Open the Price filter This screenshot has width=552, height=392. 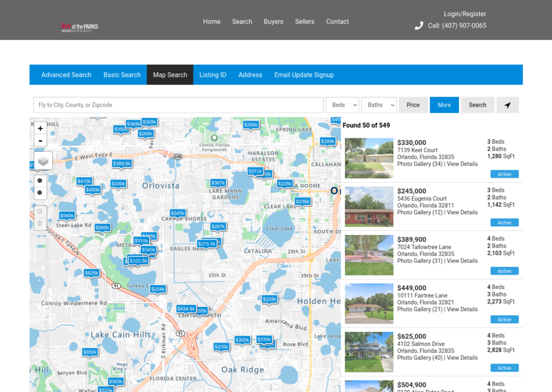coord(413,105)
